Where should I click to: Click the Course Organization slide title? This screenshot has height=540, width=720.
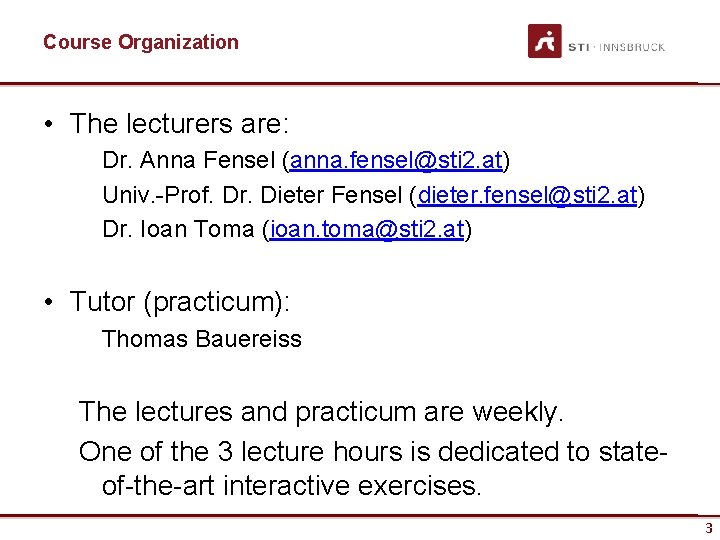141,42
